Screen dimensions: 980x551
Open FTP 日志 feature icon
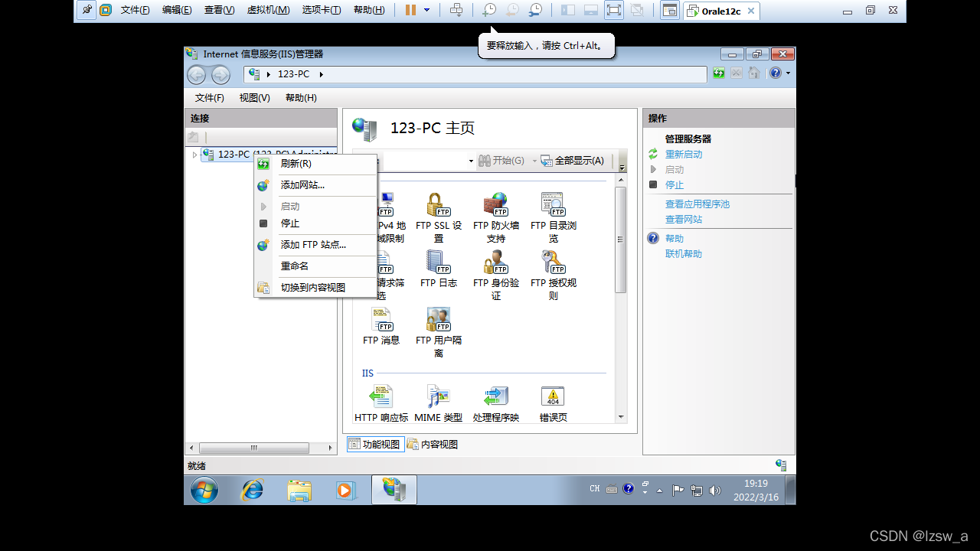[439, 269]
